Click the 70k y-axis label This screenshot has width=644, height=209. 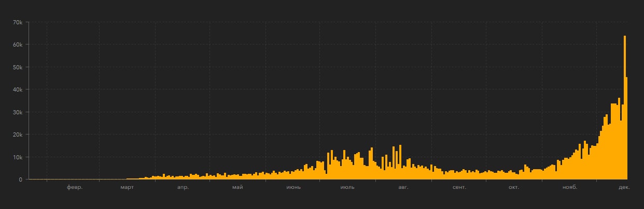pyautogui.click(x=17, y=22)
